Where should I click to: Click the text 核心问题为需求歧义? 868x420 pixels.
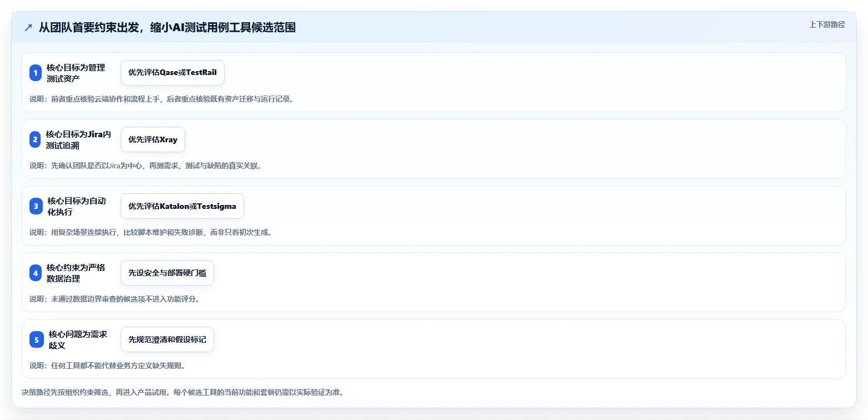coord(78,339)
